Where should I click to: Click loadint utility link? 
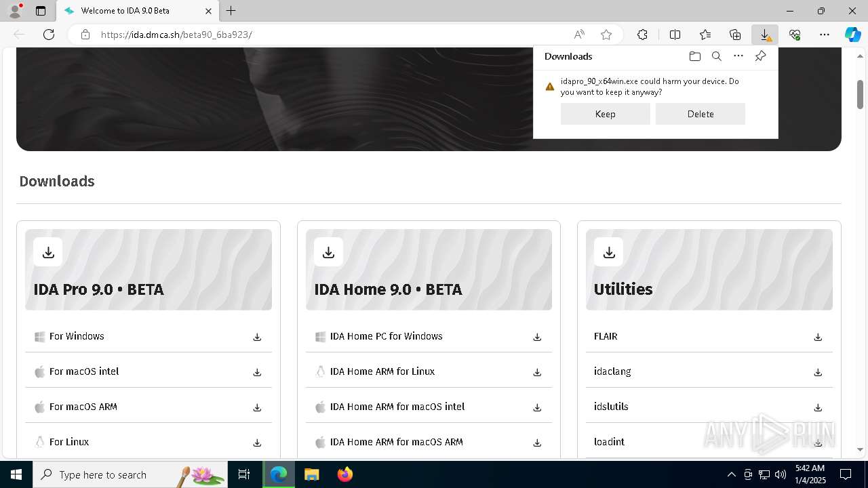(x=609, y=442)
